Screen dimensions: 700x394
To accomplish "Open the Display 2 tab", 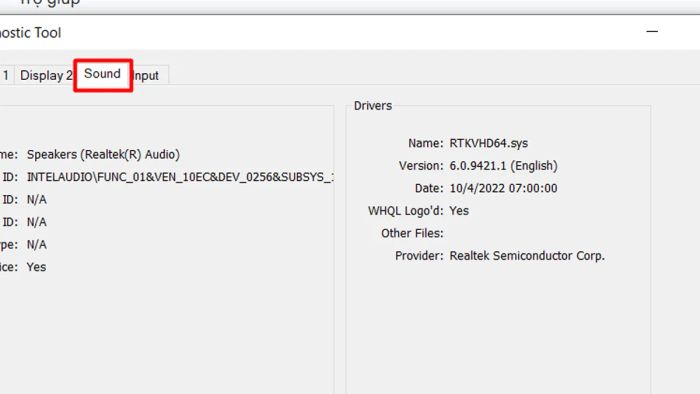I will [x=46, y=75].
